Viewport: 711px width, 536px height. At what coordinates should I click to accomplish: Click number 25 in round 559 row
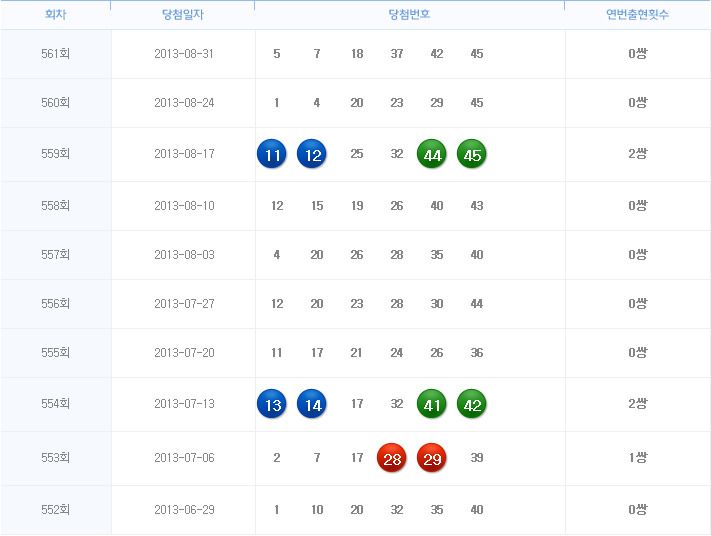click(357, 154)
